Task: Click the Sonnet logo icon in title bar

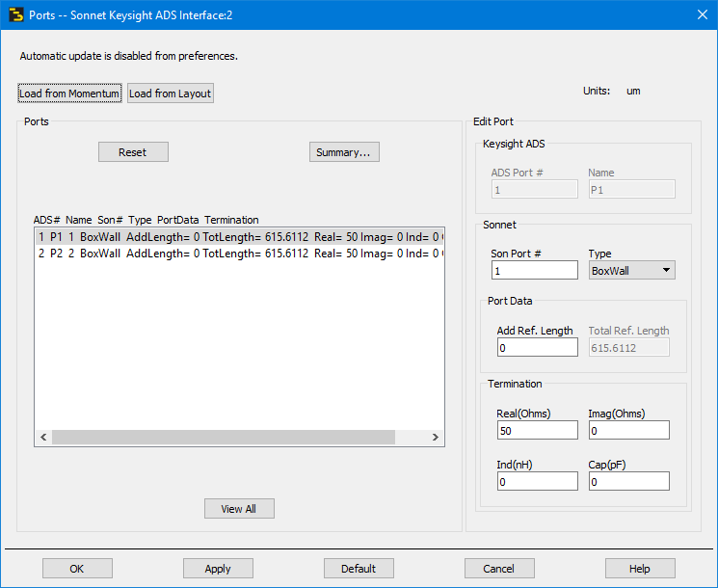Action: click(16, 15)
